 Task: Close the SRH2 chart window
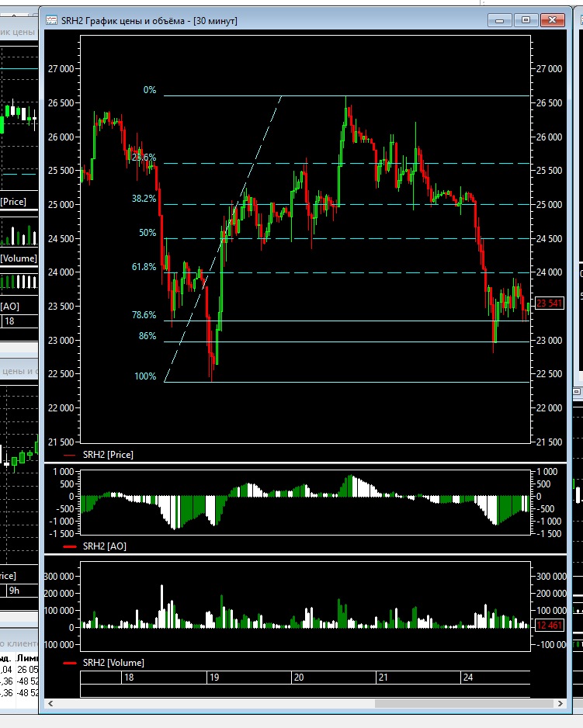coord(553,20)
